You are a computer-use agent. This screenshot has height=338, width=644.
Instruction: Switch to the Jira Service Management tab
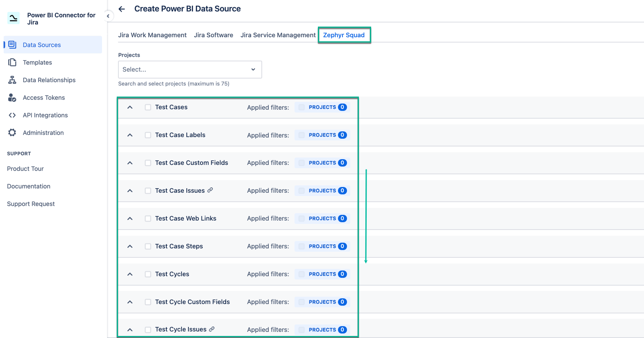click(x=278, y=35)
